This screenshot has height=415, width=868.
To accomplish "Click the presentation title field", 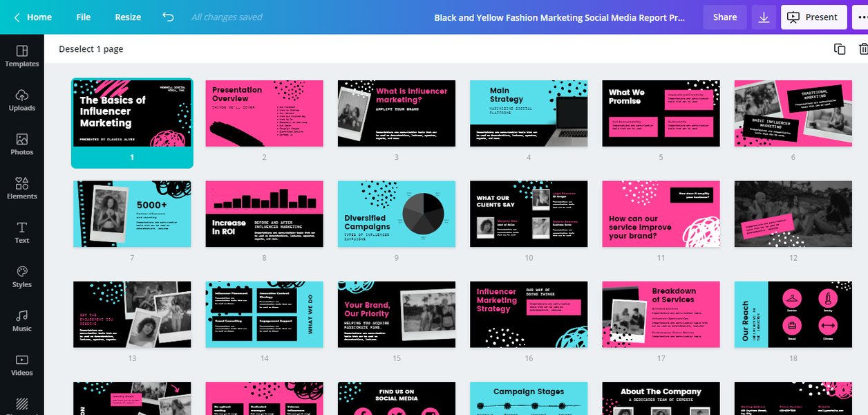I will pos(560,18).
